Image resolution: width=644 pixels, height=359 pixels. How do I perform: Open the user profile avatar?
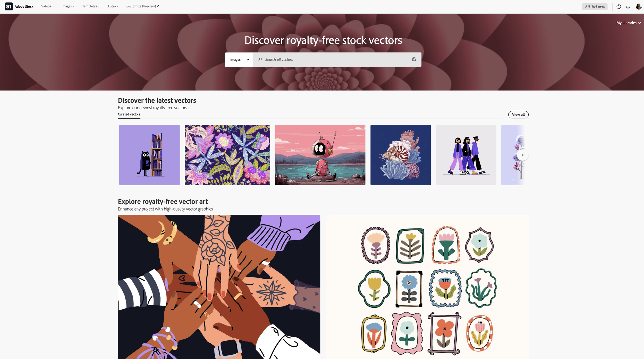pos(638,7)
